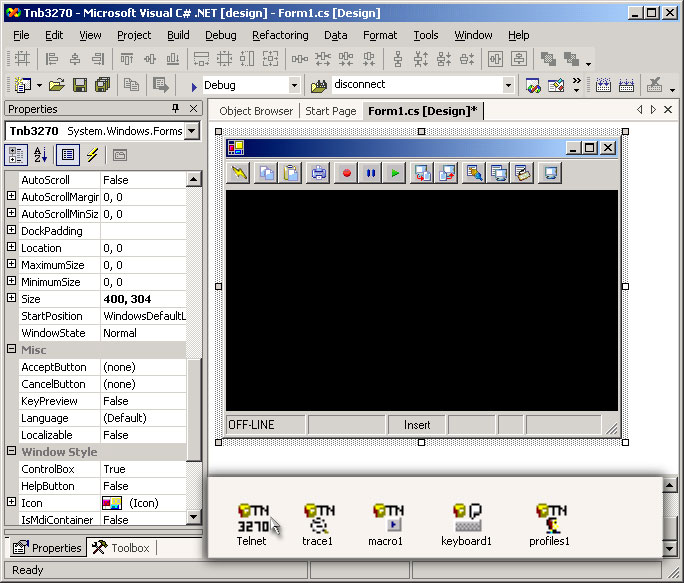Close the Form1.cs design document

pyautogui.click(x=668, y=110)
